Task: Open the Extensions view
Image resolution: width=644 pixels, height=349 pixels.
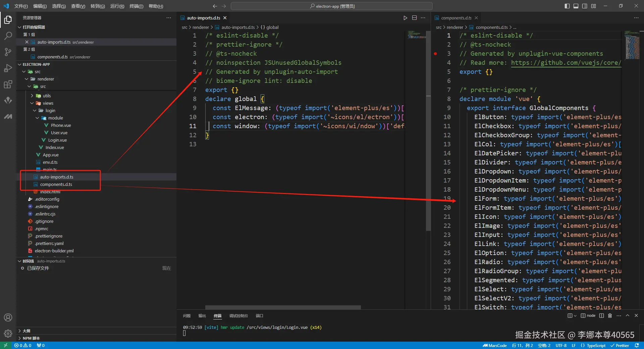Action: (x=8, y=84)
